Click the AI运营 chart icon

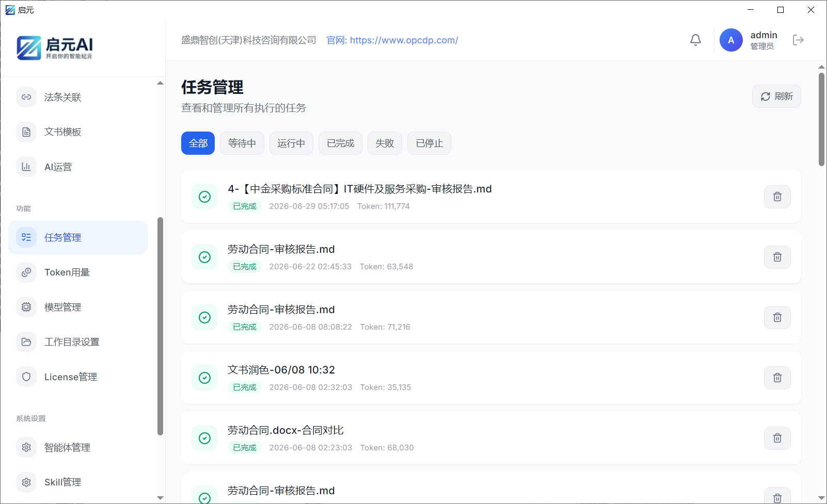(x=26, y=167)
